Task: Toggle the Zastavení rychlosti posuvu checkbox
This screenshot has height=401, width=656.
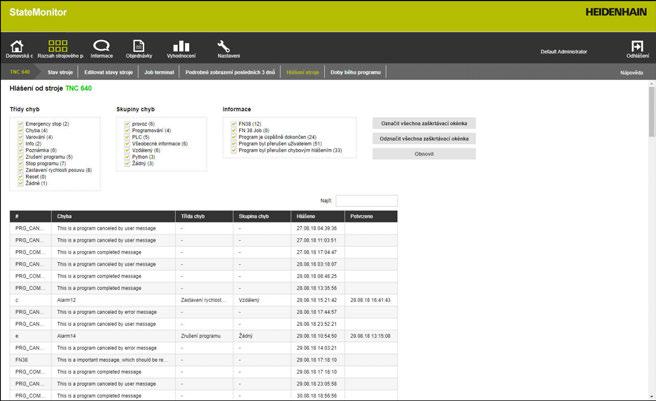Action: tap(20, 170)
